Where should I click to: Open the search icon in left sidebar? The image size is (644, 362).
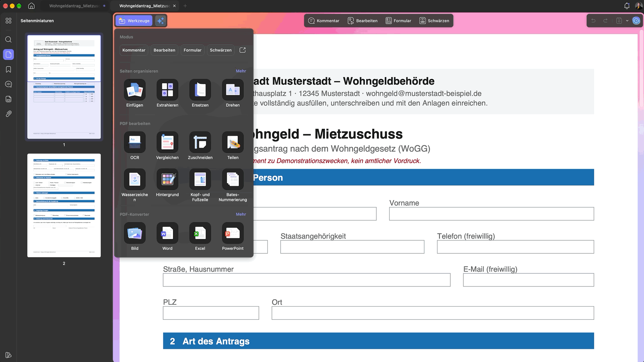coord(8,39)
